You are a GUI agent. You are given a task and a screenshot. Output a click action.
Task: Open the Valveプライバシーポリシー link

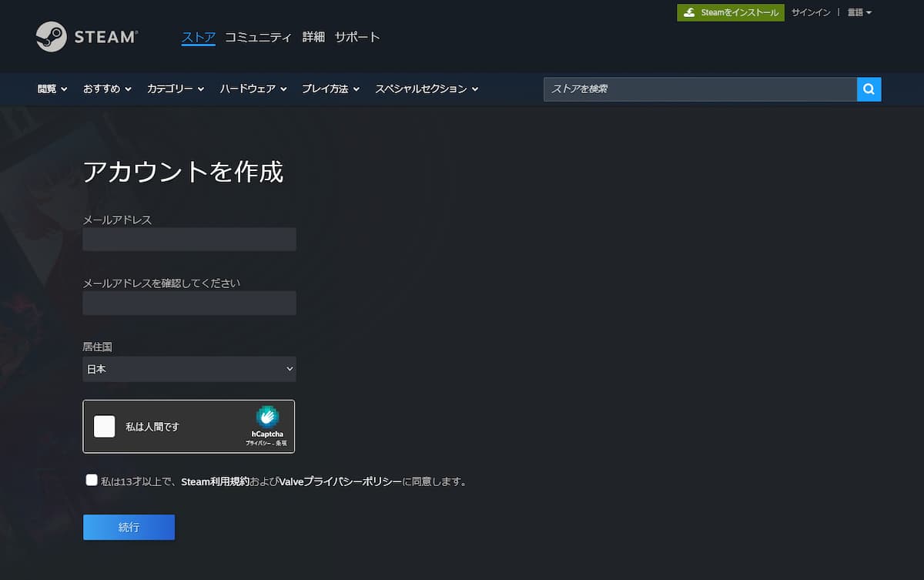pos(340,481)
